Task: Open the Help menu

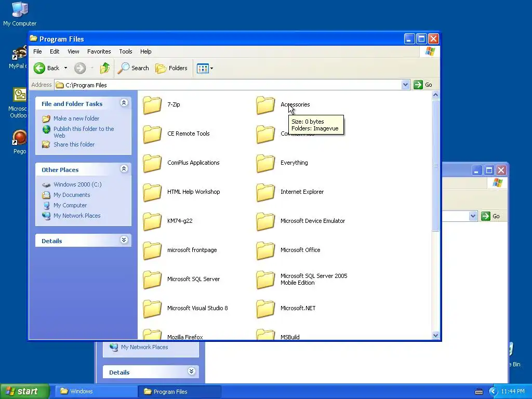Action: click(x=146, y=51)
